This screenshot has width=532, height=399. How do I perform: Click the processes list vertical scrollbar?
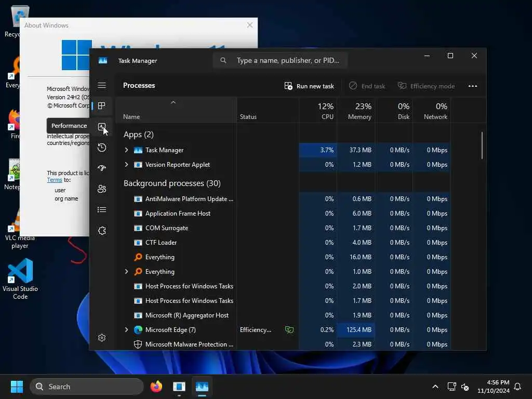(x=482, y=145)
